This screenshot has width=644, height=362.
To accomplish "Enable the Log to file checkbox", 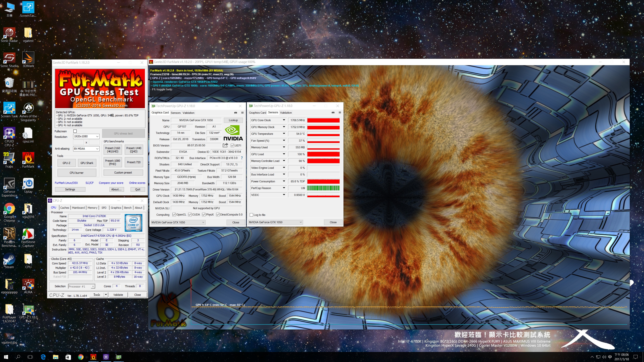I will (252, 215).
